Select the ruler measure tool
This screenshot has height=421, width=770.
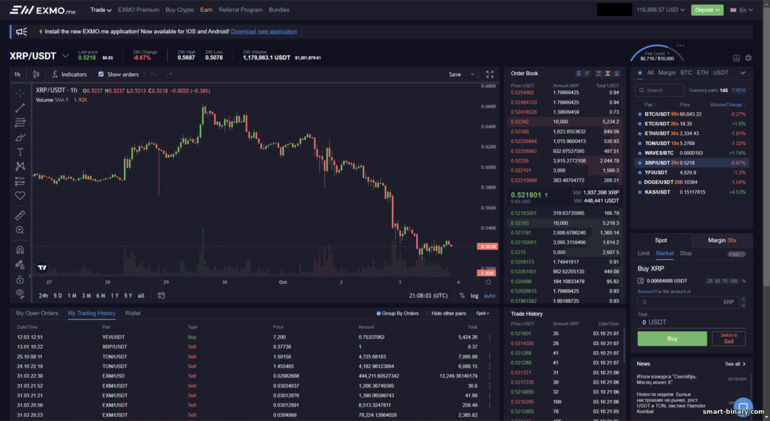click(x=20, y=215)
